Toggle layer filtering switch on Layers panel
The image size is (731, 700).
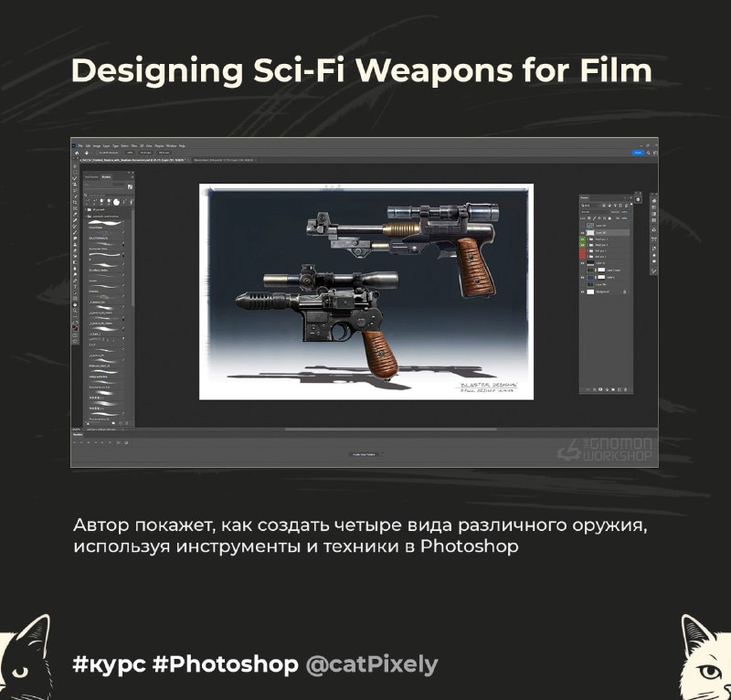click(631, 204)
